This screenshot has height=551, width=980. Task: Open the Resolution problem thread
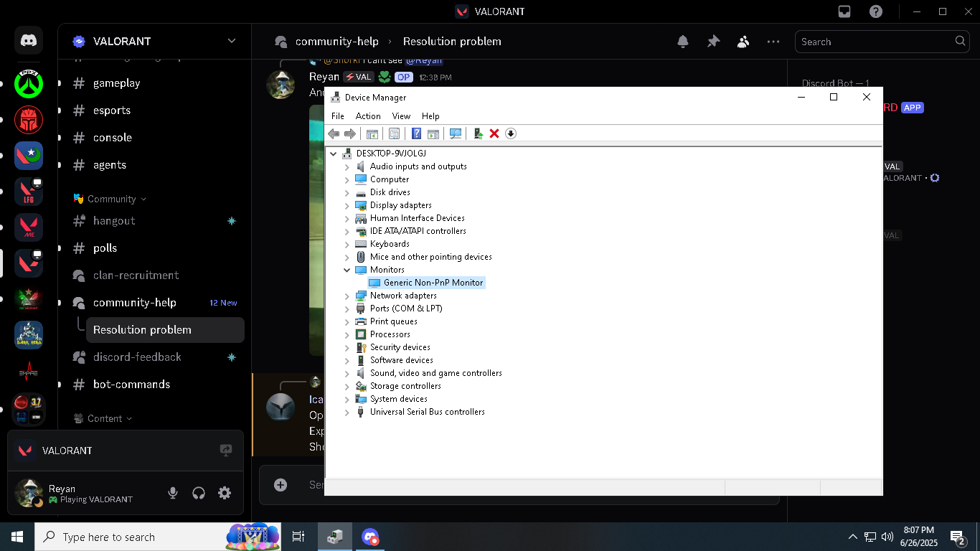point(165,330)
